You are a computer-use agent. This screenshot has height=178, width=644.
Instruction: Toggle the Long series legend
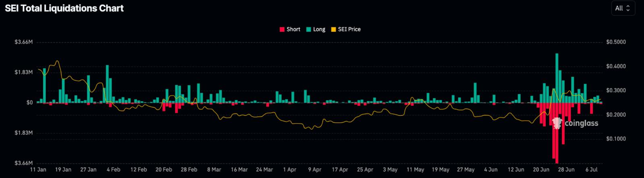316,29
